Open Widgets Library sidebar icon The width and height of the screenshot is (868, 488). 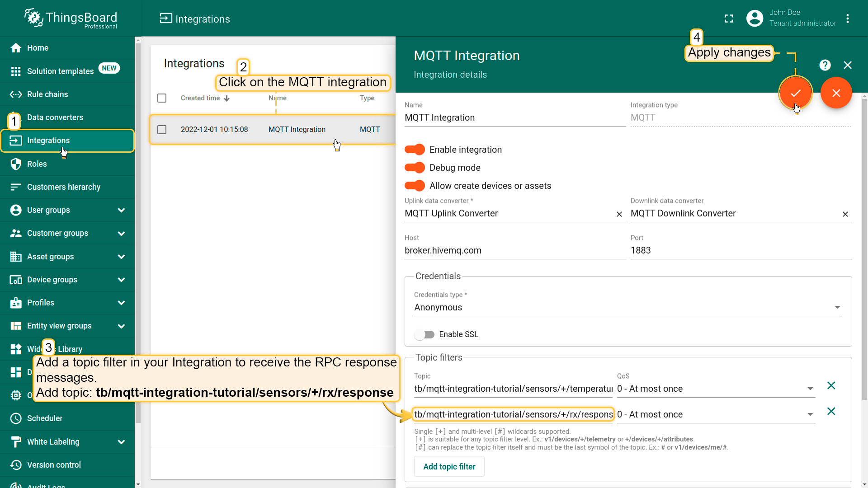pyautogui.click(x=16, y=349)
